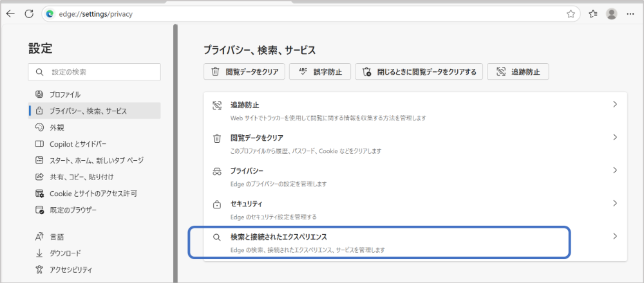Click the lock icon beside プライバシー、検索、サービス in sidebar
Viewport: 644px width, 283px height.
point(39,111)
